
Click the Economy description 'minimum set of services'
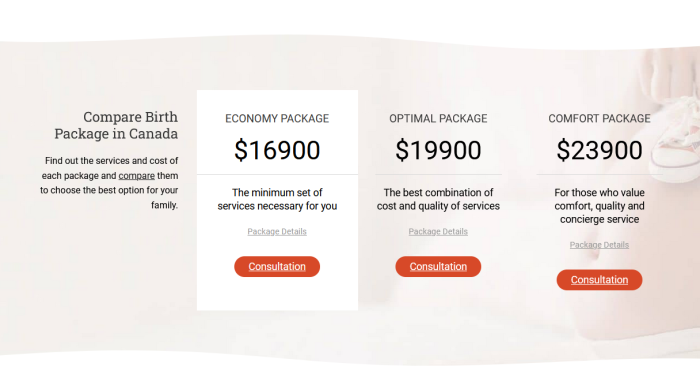coord(277,199)
